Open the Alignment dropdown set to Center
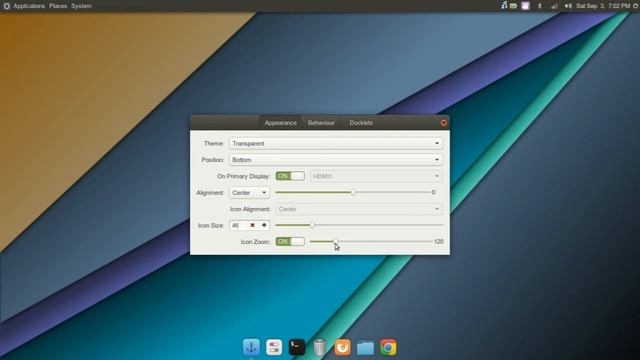Viewport: 640px width, 360px height. point(249,192)
